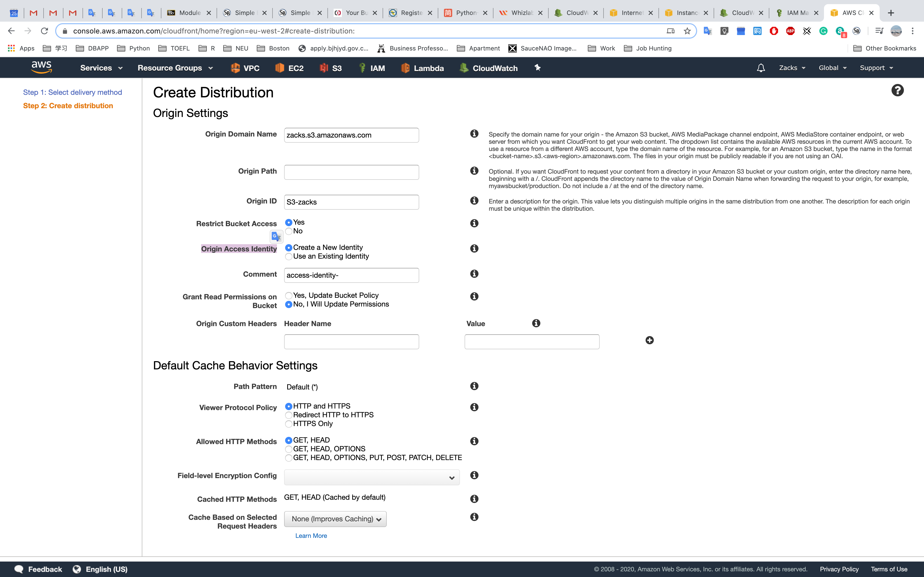Choose Use an Existing Identity option

(x=289, y=257)
